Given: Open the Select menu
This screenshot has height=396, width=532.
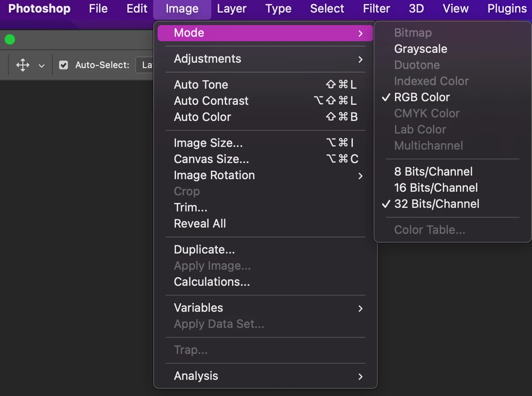Looking at the screenshot, I should [327, 9].
